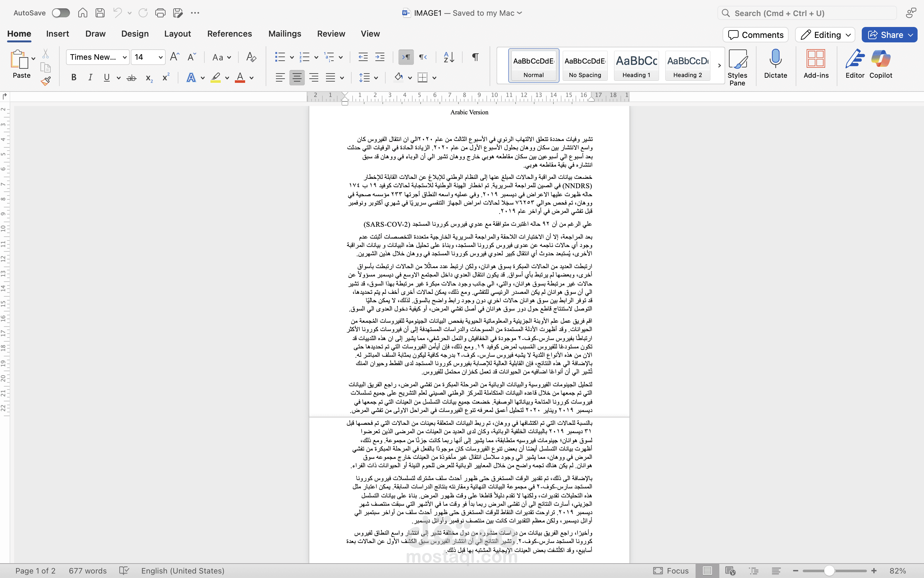Viewport: 924px width, 578px height.
Task: Start Dictate with the microphone icon
Action: coord(775,64)
